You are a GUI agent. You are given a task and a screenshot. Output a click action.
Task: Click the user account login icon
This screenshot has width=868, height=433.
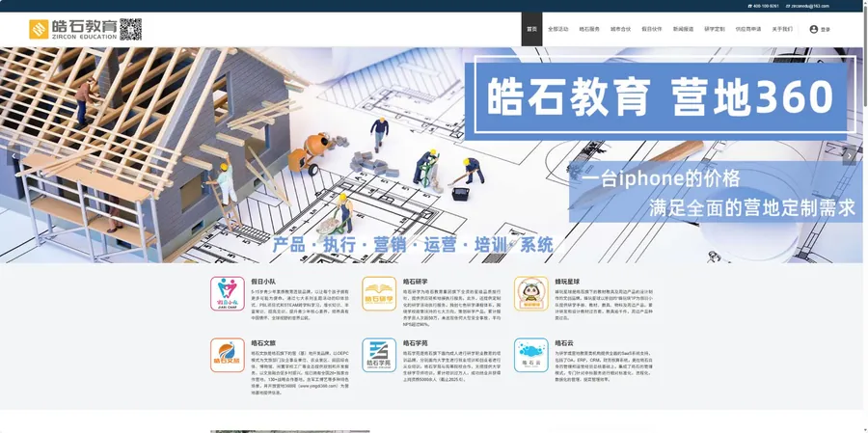[x=813, y=29]
